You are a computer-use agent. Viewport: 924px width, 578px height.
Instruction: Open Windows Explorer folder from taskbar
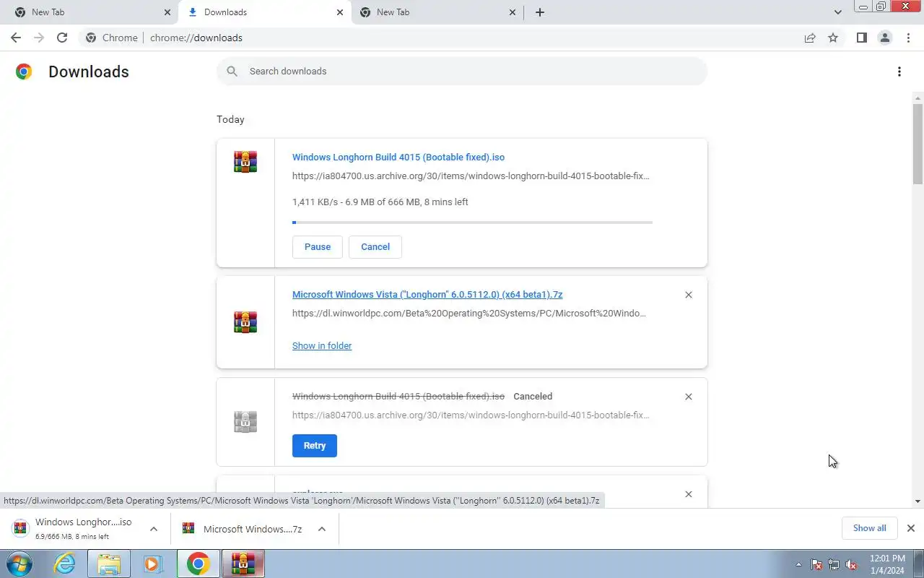tap(109, 564)
